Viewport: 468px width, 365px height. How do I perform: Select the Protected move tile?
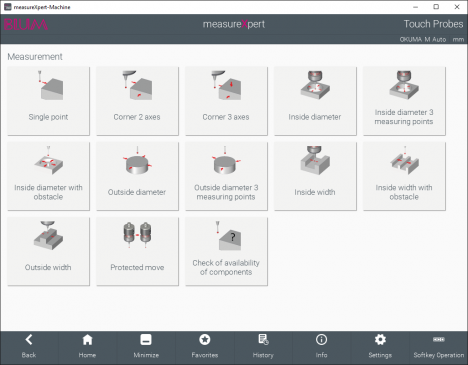click(137, 252)
